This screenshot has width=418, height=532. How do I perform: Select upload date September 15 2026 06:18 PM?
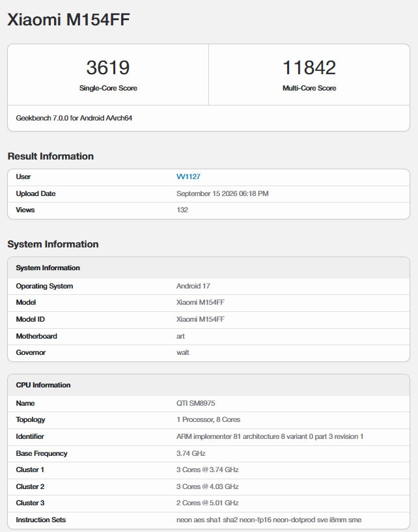coord(223,193)
